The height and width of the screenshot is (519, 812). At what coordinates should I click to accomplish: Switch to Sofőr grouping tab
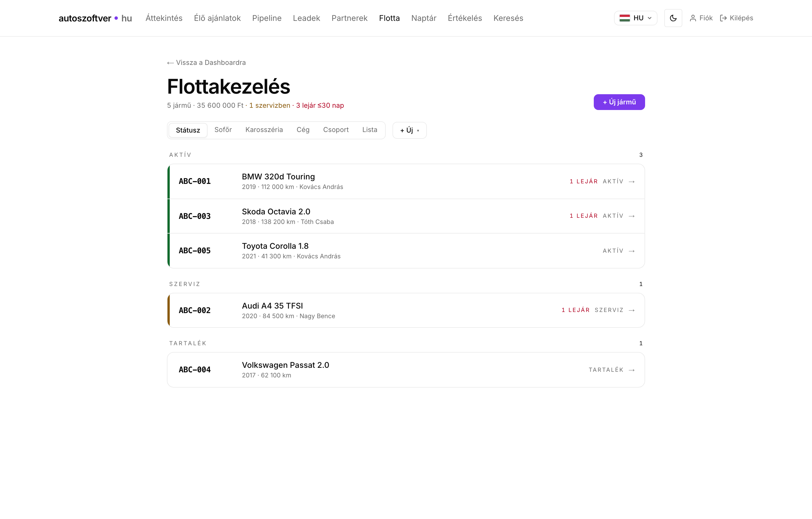click(223, 130)
